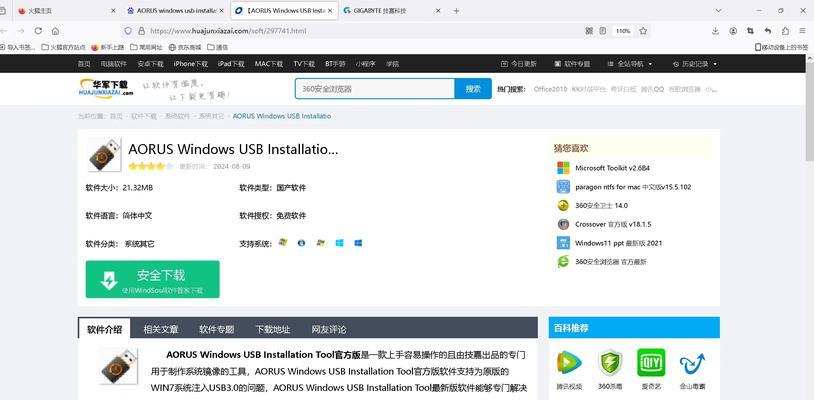
Task: Open 火狐官方站点 bookmark folder
Action: click(64, 47)
